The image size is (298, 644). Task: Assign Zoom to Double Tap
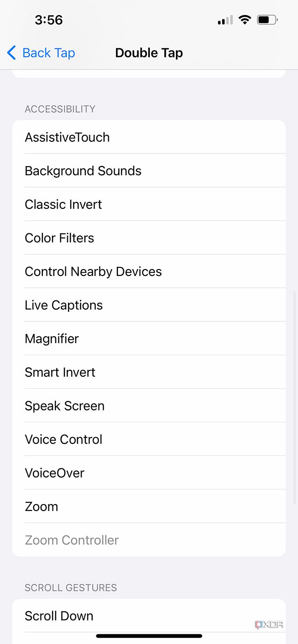tap(41, 506)
